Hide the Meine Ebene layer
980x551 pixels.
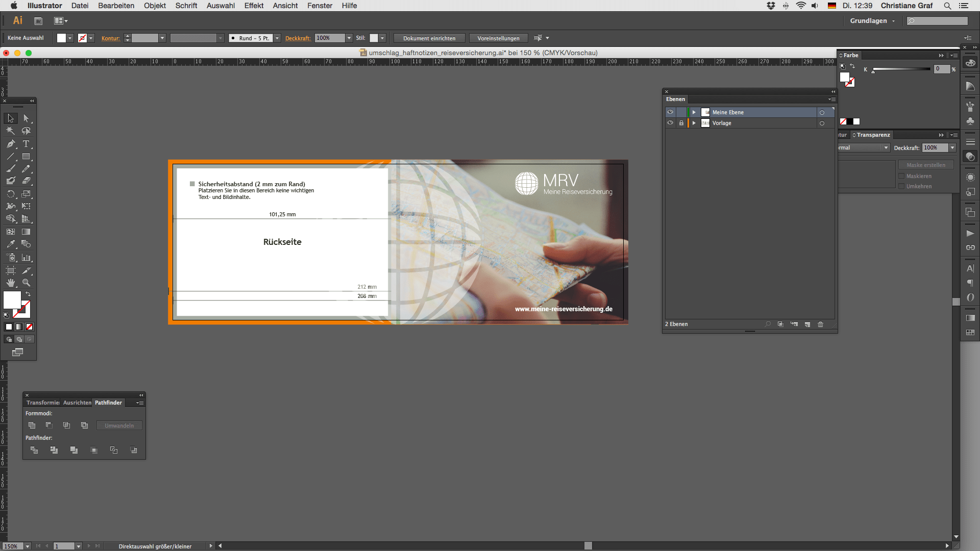670,112
